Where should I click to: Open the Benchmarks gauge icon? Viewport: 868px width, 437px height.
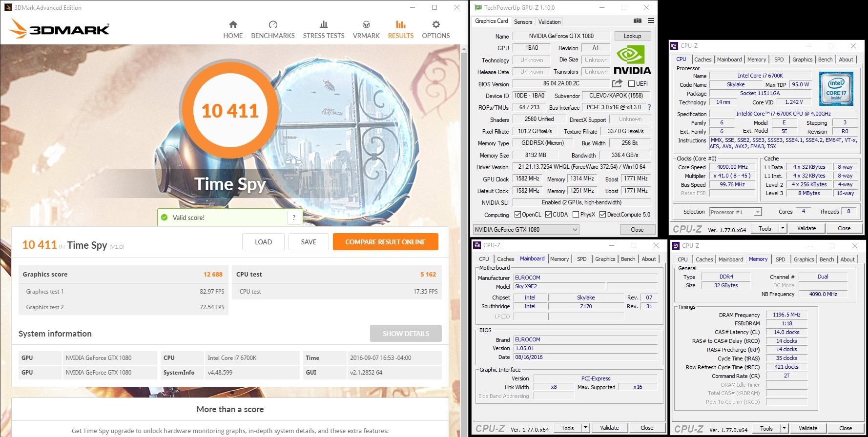[x=273, y=25]
